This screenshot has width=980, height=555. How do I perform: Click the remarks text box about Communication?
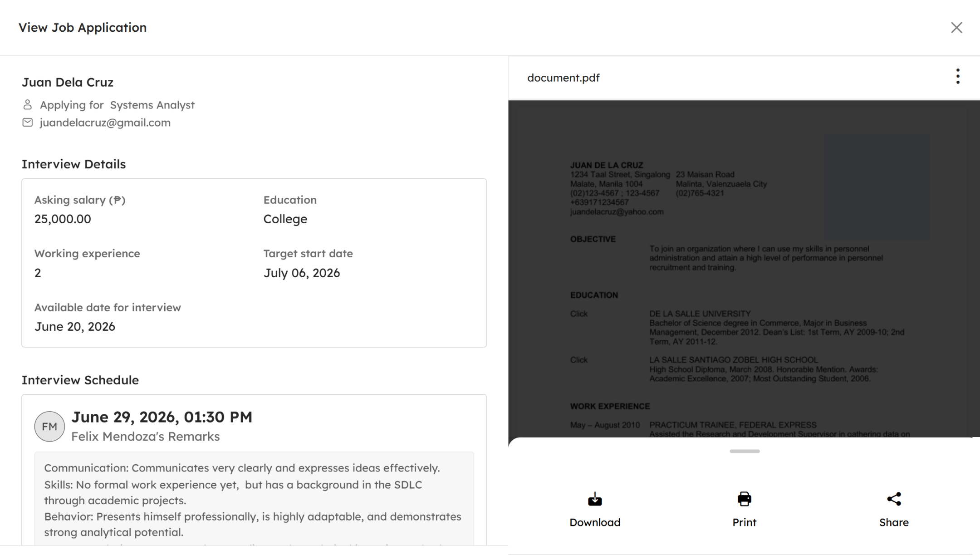(x=254, y=498)
